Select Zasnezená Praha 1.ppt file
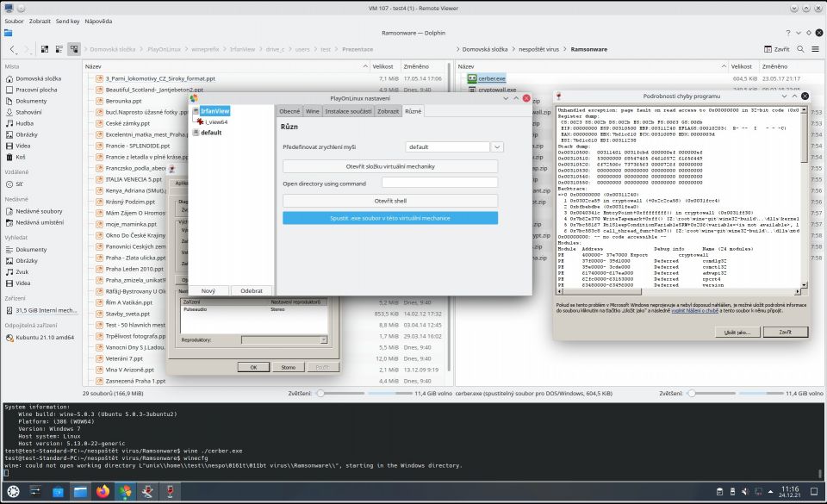The width and height of the screenshot is (827, 504). 135,381
